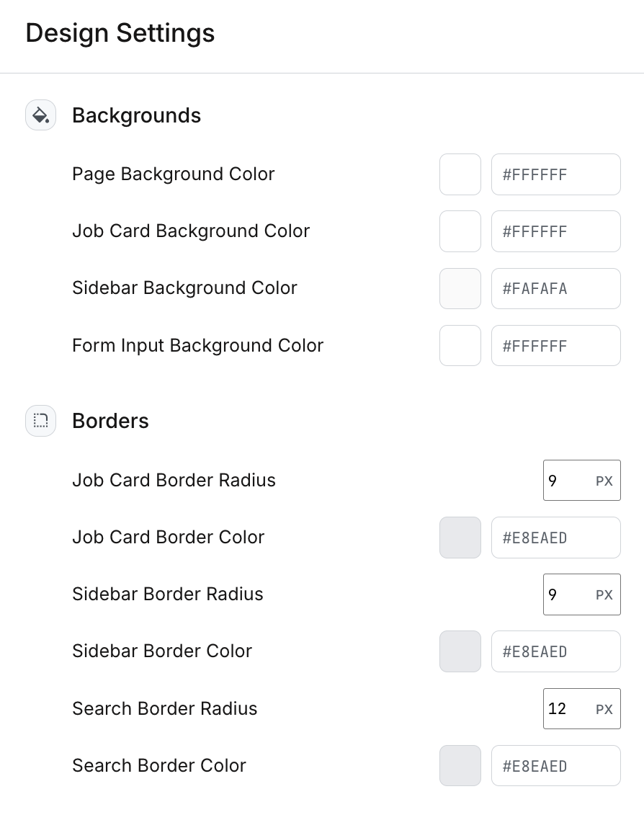This screenshot has width=644, height=820.
Task: Edit Page Background Color hex field
Action: click(x=555, y=174)
